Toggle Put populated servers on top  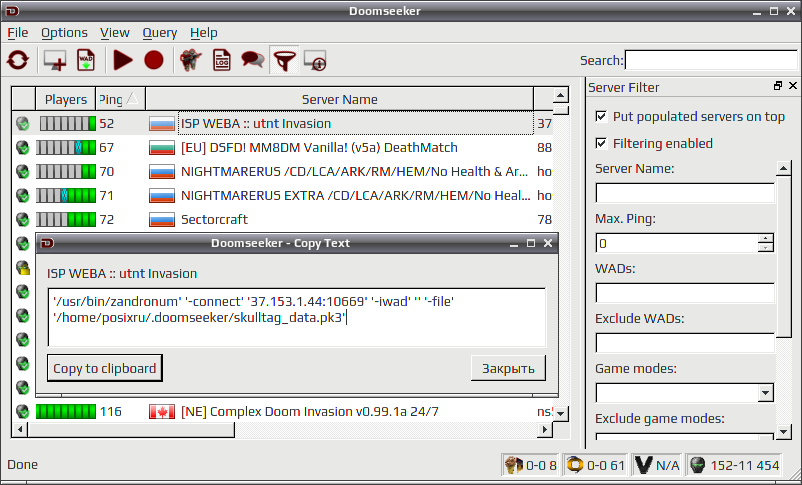click(602, 117)
